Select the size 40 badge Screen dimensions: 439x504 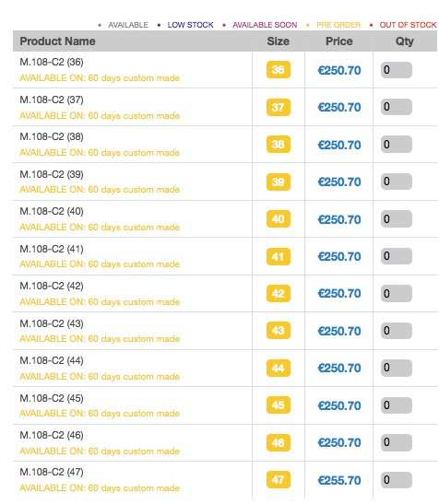tap(279, 219)
